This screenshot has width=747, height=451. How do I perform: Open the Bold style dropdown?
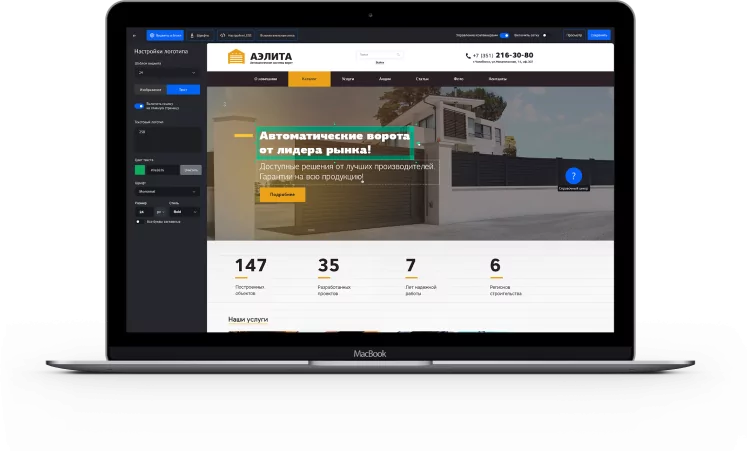184,212
